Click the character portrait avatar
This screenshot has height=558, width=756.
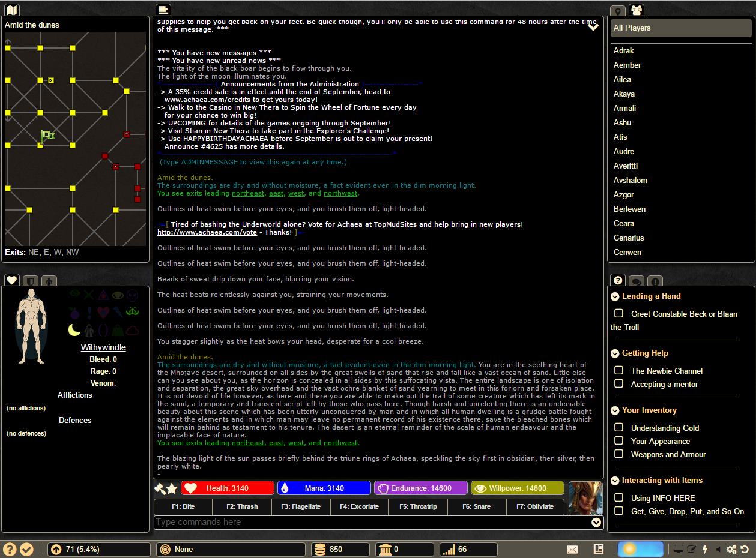pos(585,498)
